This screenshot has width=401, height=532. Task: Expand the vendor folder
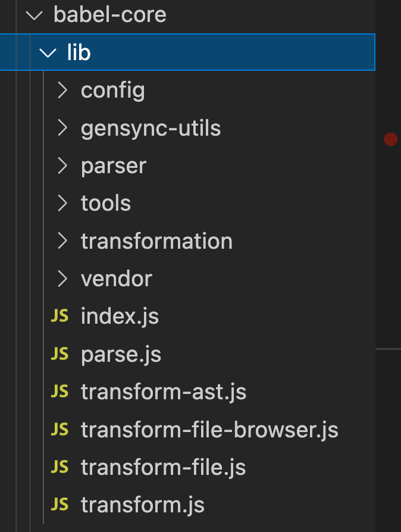[x=117, y=278]
